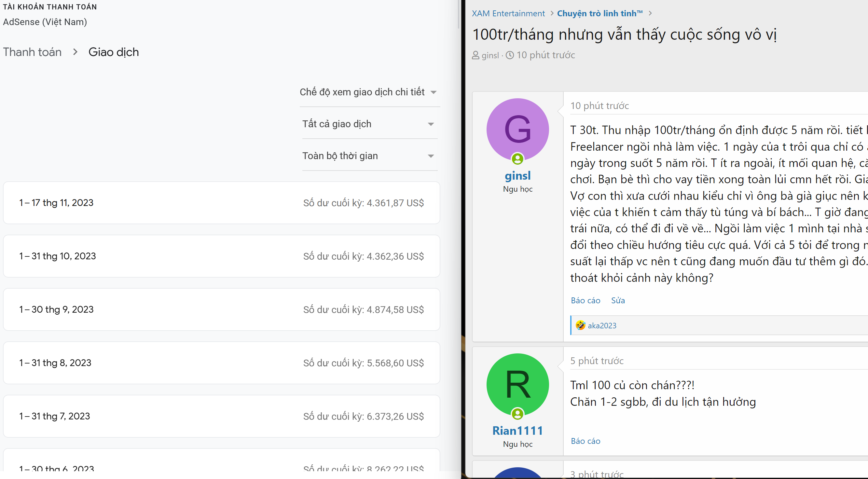Click online status badge on Rian1111 avatar
The image size is (868, 479).
pyautogui.click(x=517, y=414)
